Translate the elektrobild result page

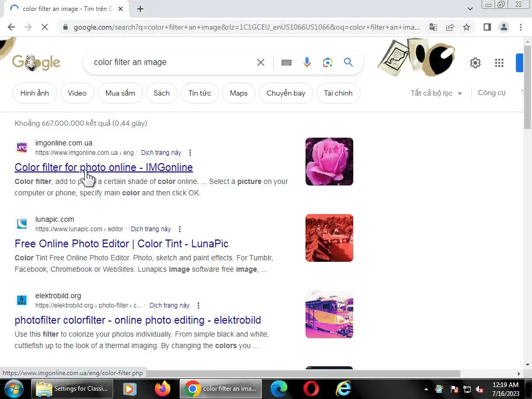coord(169,305)
